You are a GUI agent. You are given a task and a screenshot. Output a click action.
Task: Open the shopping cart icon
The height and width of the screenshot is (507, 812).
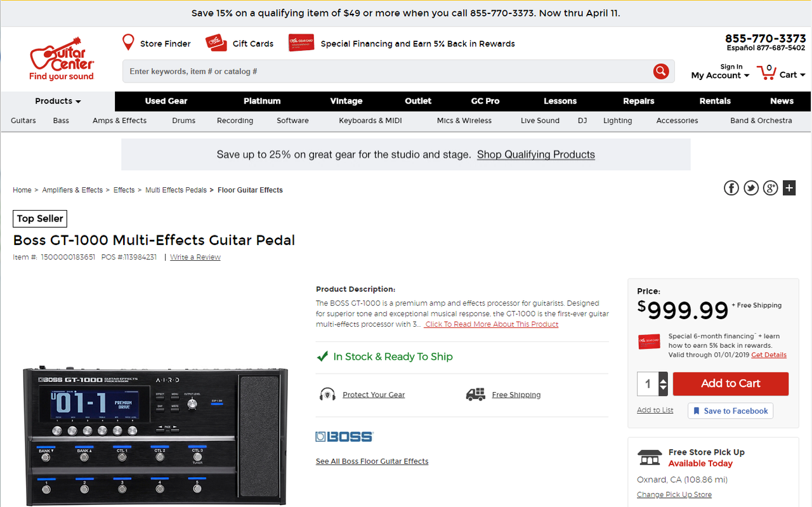tap(767, 72)
